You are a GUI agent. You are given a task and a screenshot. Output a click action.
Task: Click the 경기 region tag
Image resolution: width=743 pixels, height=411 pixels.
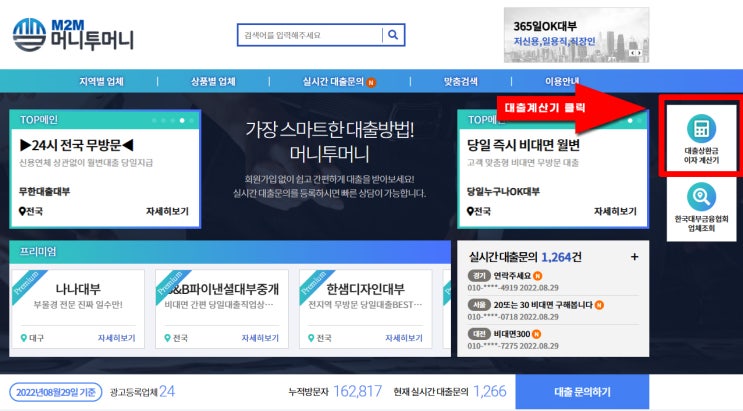(x=479, y=275)
